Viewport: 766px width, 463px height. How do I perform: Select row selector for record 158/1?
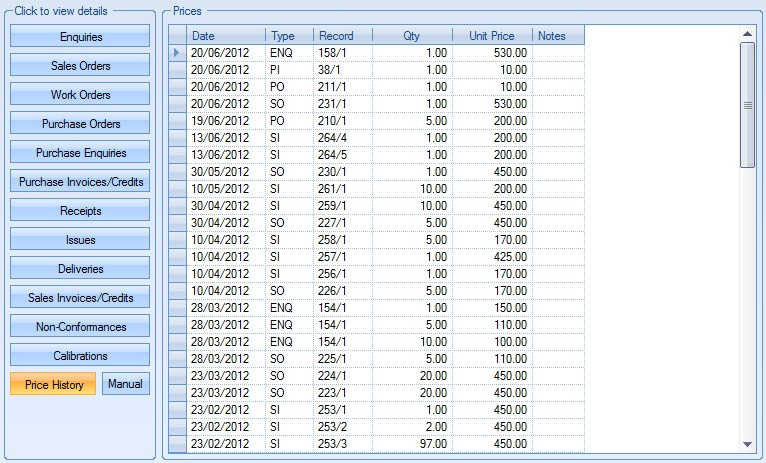coord(177,52)
